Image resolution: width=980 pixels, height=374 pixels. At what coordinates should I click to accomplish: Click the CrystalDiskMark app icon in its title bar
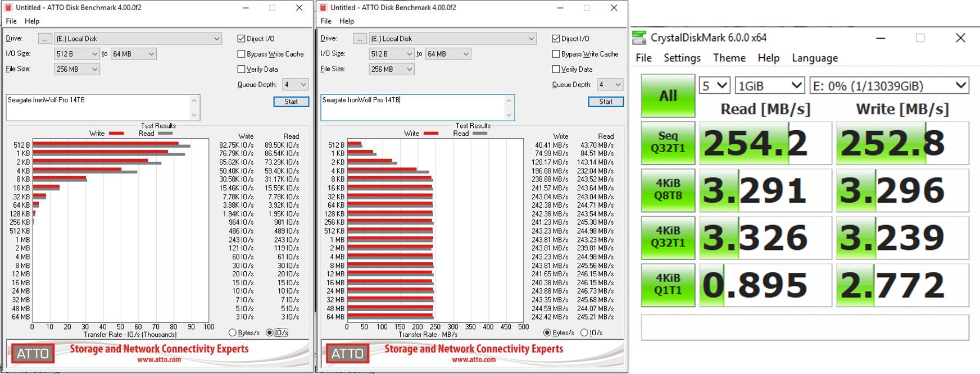(639, 38)
